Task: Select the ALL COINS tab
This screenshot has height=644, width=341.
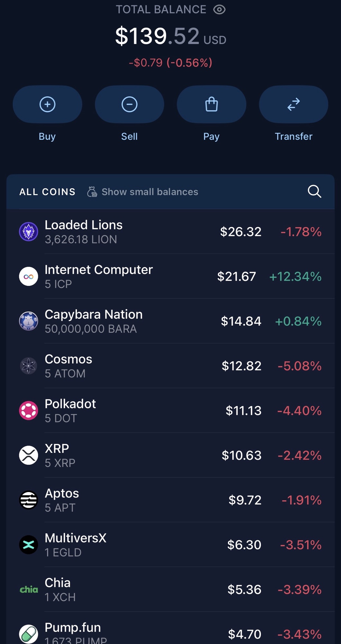Action: pos(47,192)
